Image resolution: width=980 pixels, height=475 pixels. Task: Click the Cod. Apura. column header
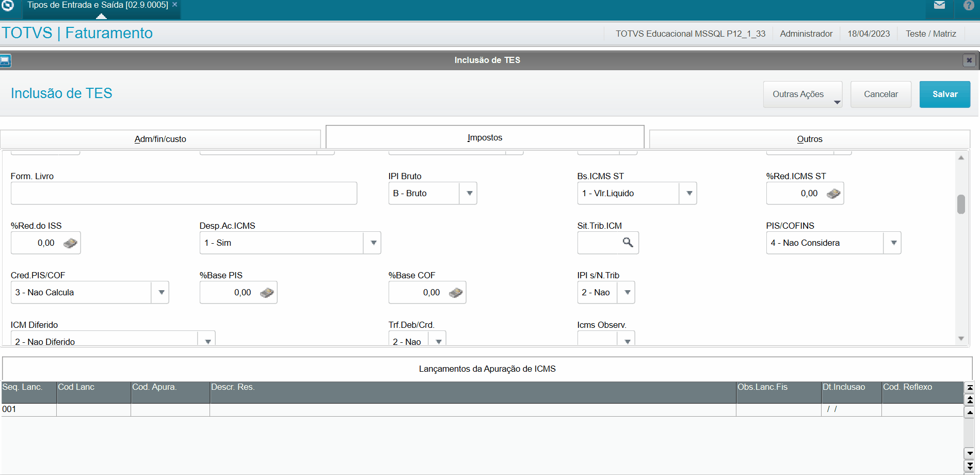click(170, 392)
